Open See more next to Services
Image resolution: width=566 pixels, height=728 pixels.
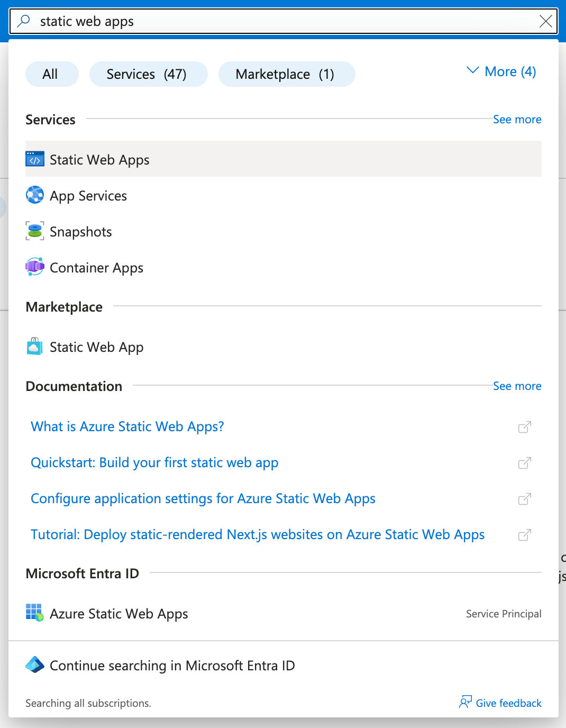(x=517, y=120)
